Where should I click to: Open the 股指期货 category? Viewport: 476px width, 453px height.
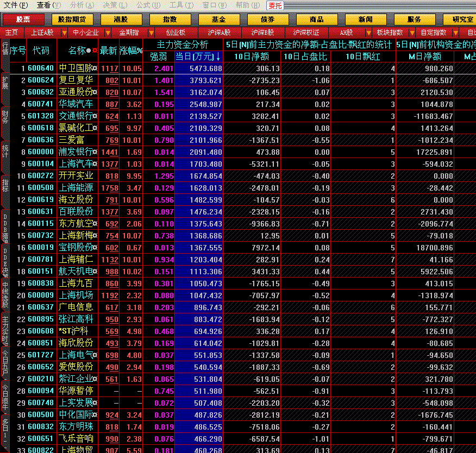pos(72,20)
